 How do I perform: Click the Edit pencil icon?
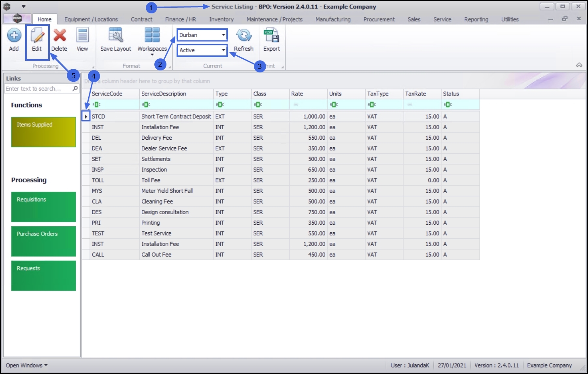click(x=37, y=36)
